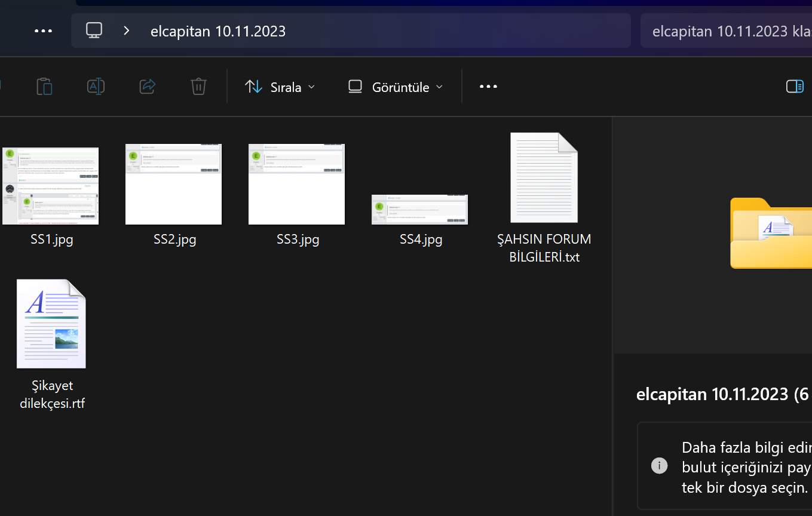
Task: Open the Sırala sort dropdown
Action: tap(280, 87)
